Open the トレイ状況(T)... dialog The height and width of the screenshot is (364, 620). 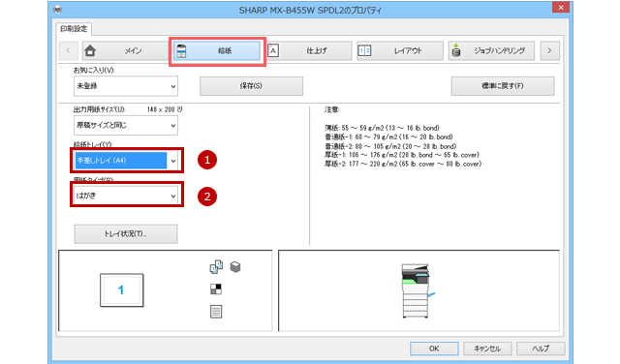click(x=126, y=234)
